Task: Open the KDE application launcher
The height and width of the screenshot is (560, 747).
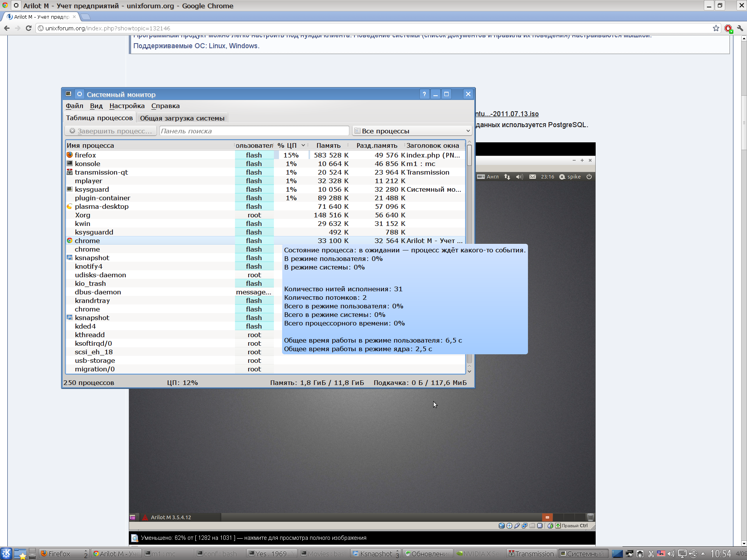Action: point(6,553)
